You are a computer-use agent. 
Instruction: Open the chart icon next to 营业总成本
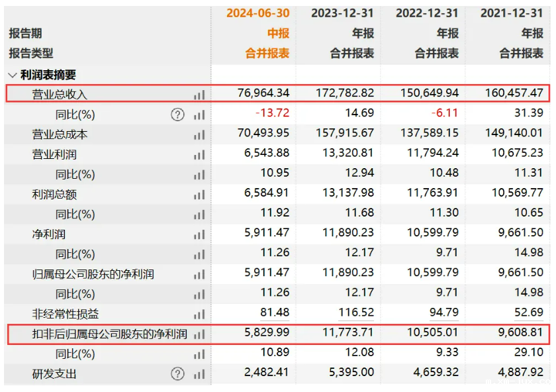tap(199, 135)
